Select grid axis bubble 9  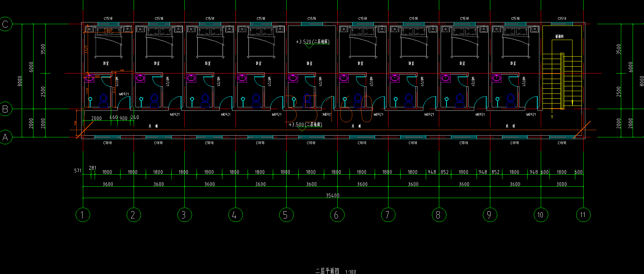click(x=490, y=215)
